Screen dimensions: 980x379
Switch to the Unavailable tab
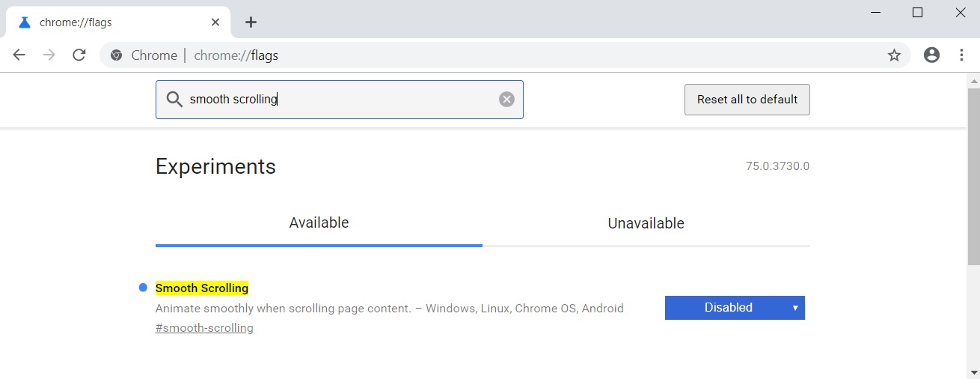click(x=646, y=224)
